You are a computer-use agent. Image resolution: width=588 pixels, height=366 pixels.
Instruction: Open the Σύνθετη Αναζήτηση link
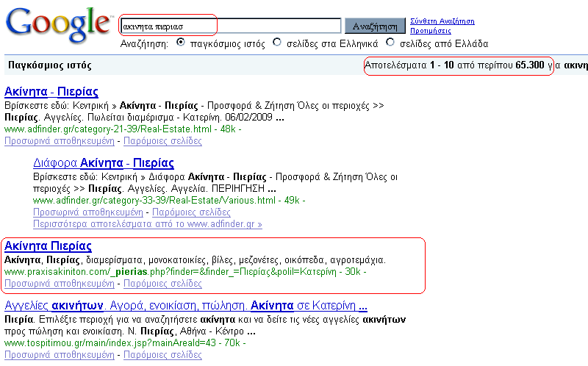tap(442, 21)
